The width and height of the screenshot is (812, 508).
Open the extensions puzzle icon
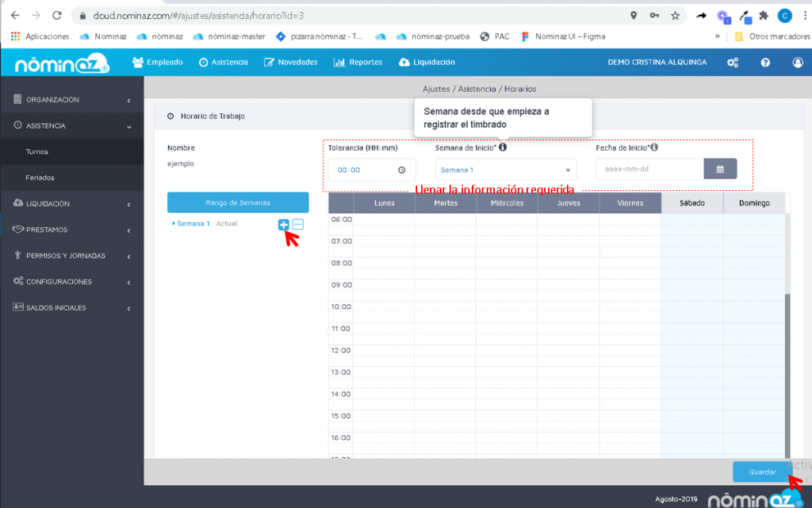764,16
